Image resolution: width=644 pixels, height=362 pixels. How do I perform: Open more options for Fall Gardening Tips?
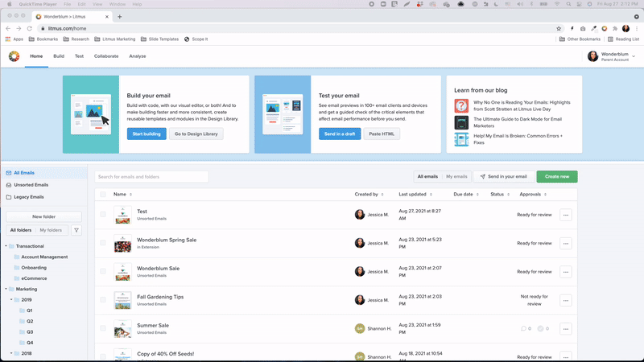[566, 300]
